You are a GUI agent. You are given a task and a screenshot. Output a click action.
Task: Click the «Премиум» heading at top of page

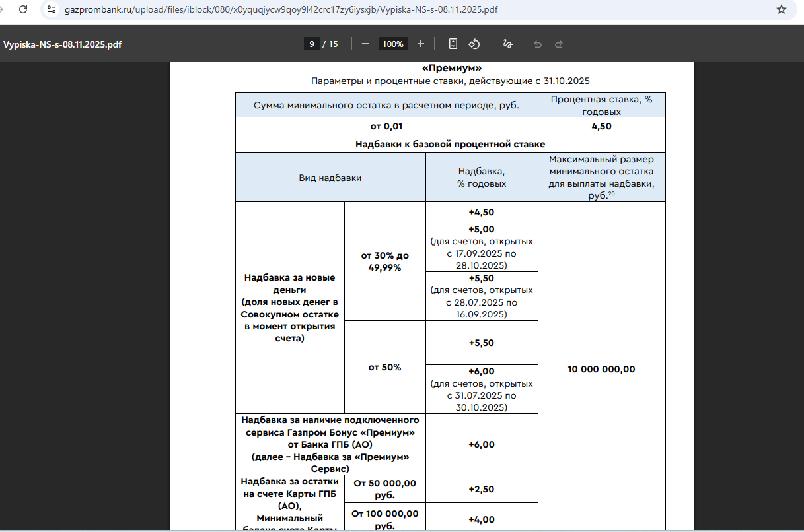click(451, 68)
